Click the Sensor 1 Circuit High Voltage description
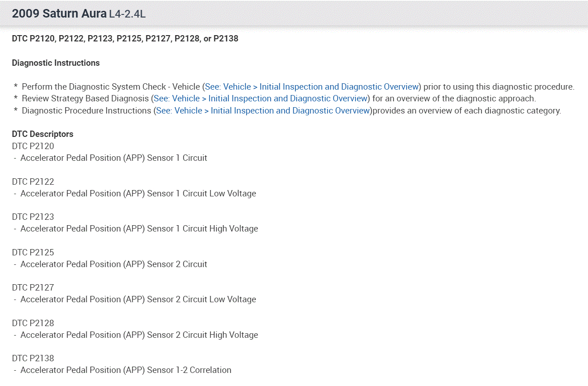Screen dimensions: 588x386 139,229
